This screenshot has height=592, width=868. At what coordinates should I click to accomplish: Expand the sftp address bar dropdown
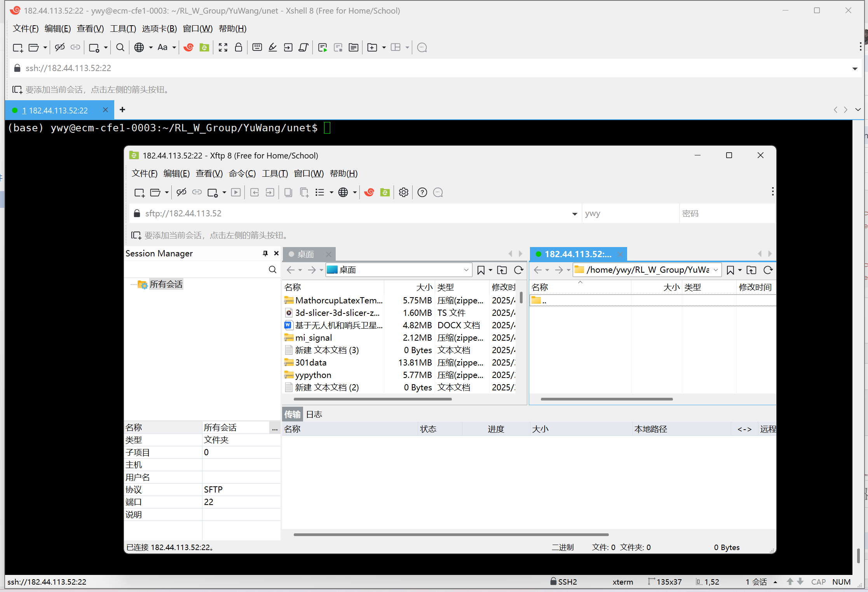(574, 214)
